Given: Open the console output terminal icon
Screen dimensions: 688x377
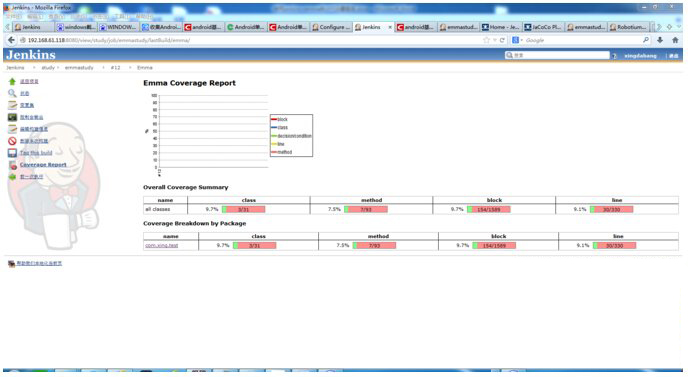Looking at the screenshot, I should (12, 117).
